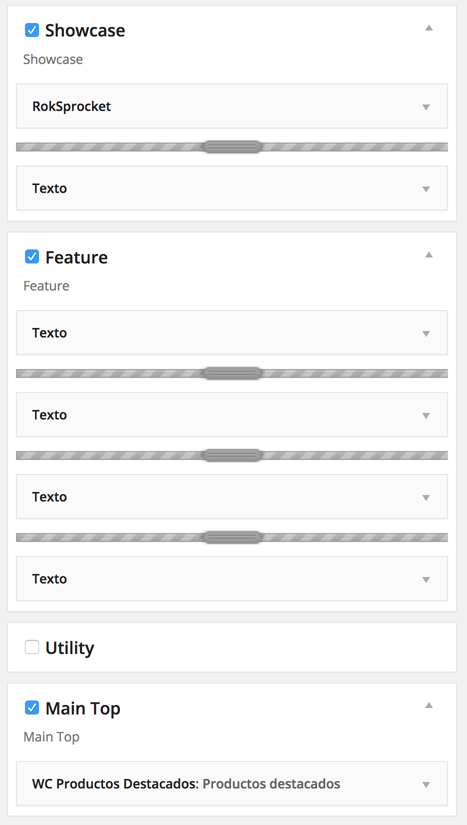This screenshot has width=467, height=825.
Task: Click the divider handle under first Feature Texto
Action: pos(232,374)
